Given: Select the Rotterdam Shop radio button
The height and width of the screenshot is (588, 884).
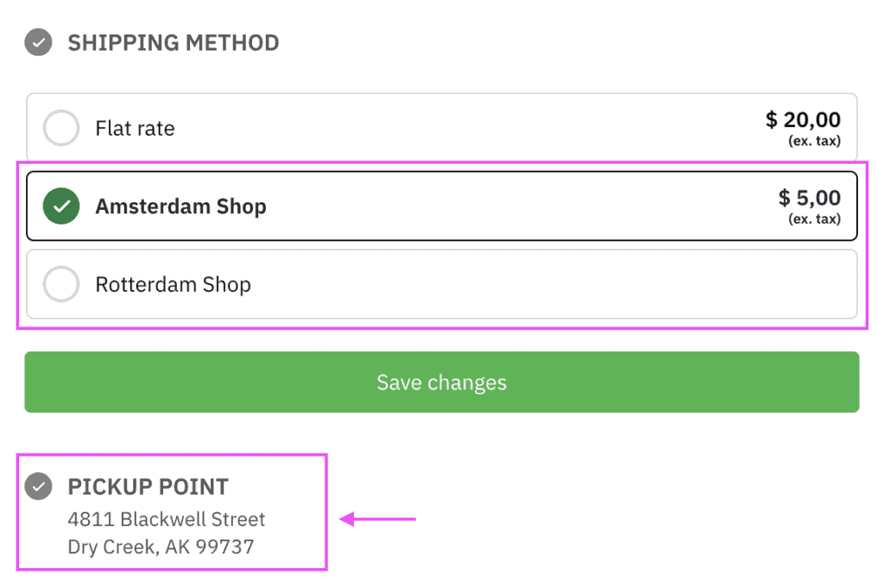Looking at the screenshot, I should click(60, 283).
